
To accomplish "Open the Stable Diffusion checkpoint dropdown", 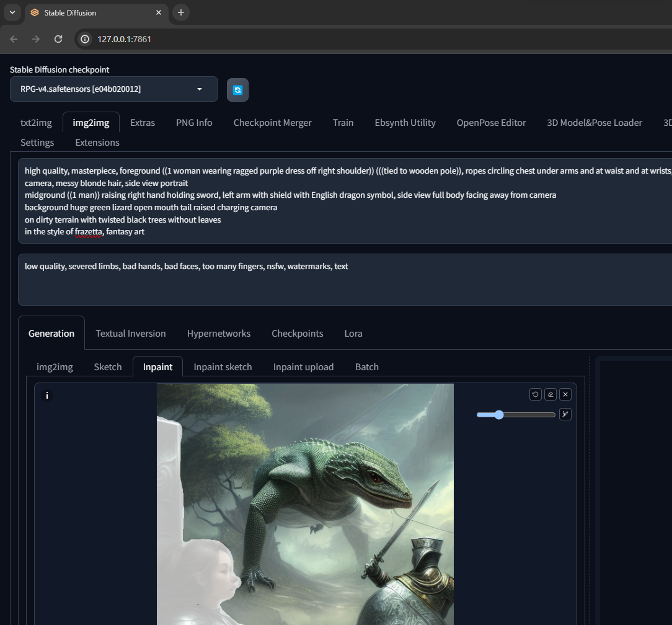I will [x=114, y=89].
